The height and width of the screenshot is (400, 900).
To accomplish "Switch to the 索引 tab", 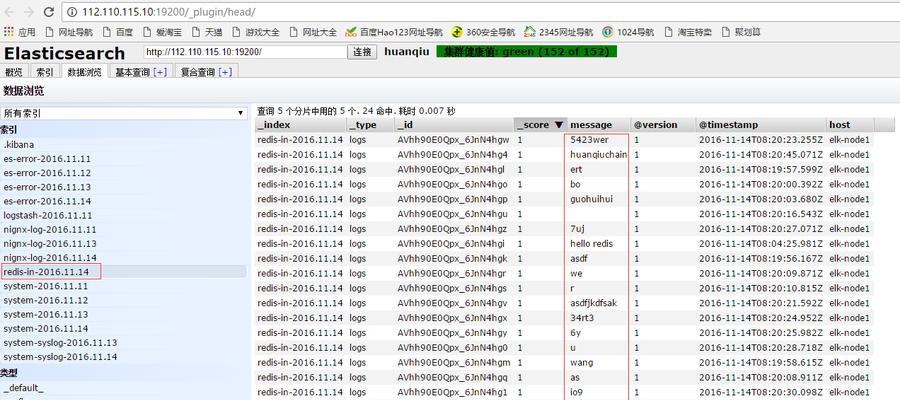I will pyautogui.click(x=45, y=72).
